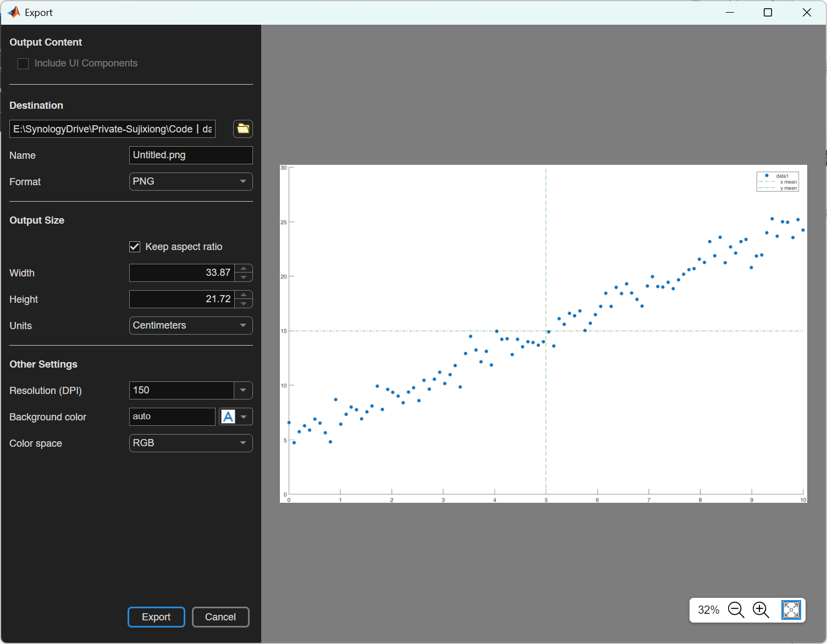The image size is (827, 644).
Task: Enable Include UI Components checkbox
Action: click(23, 64)
